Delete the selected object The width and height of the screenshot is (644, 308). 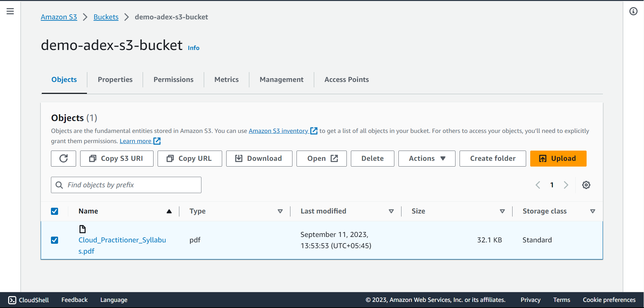click(373, 158)
